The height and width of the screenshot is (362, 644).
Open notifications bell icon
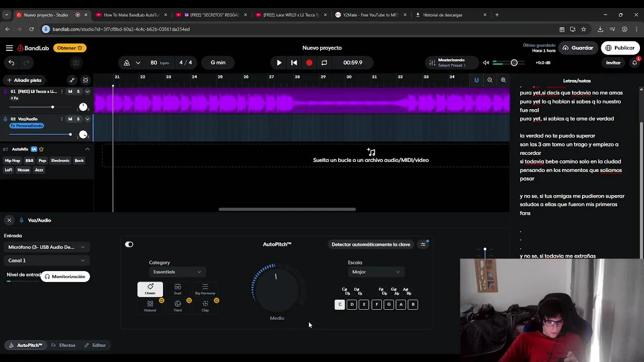pos(634,62)
